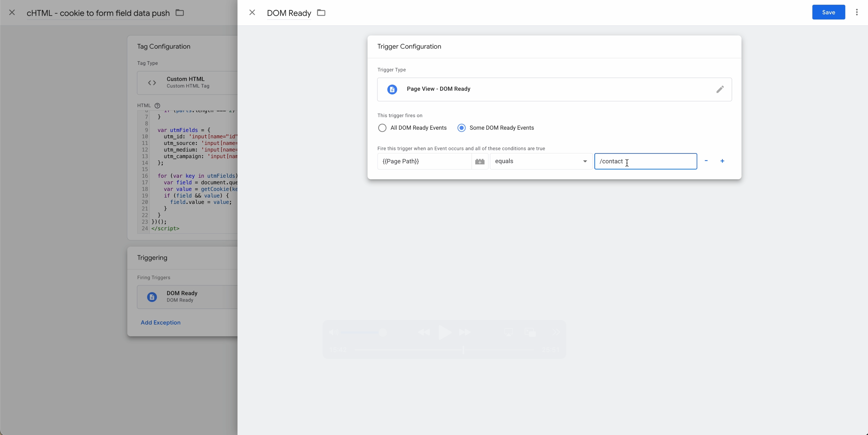Click the blue page view trigger icon
868x435 pixels.
coord(392,89)
